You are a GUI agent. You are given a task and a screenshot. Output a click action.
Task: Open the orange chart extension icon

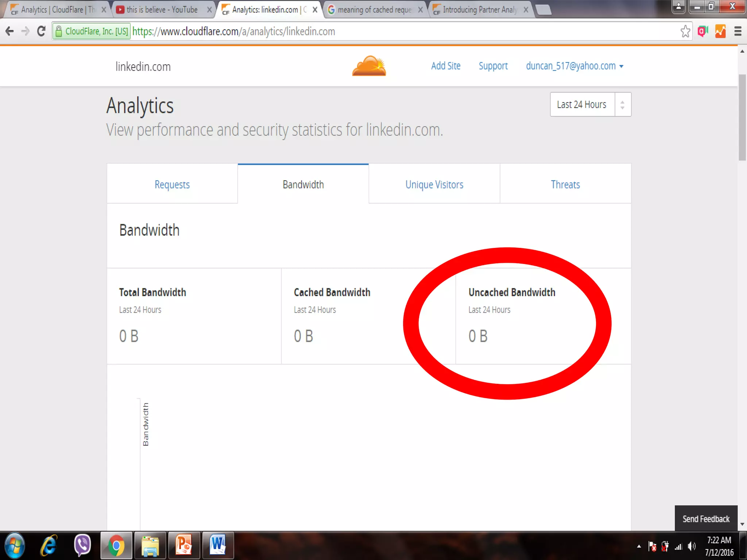720,31
